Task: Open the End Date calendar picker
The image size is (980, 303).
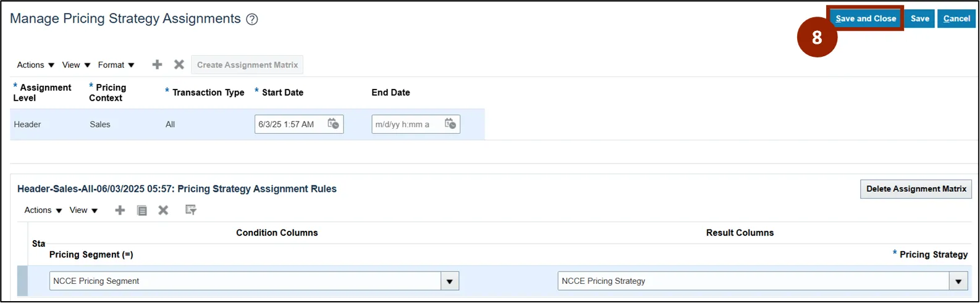Action: point(450,124)
